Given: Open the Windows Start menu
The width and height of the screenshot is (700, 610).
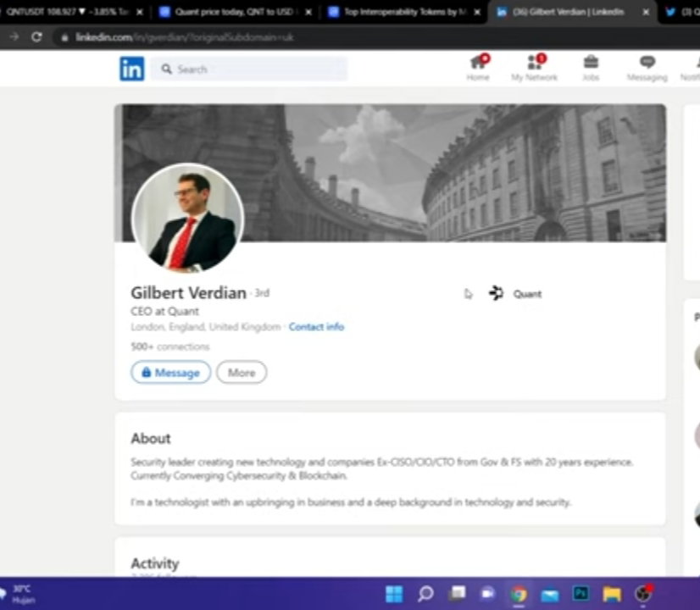Looking at the screenshot, I should [x=394, y=594].
